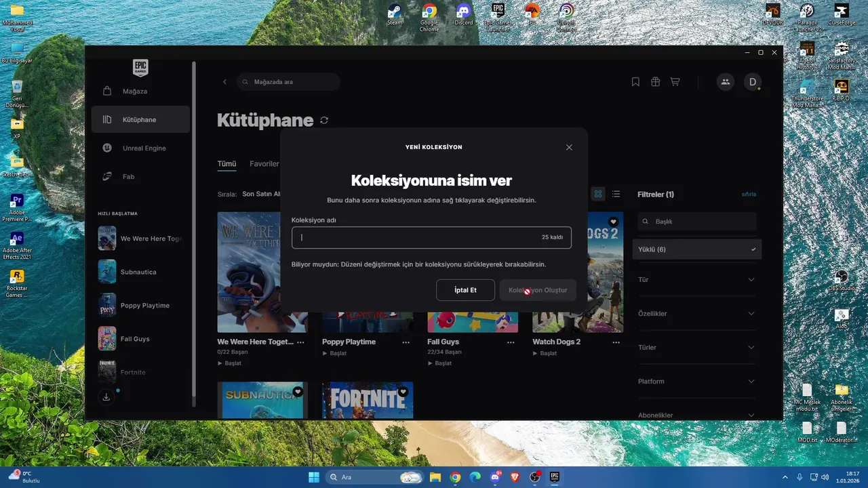Select Kütüphane in the sidebar
The height and width of the screenshot is (488, 868).
[140, 119]
